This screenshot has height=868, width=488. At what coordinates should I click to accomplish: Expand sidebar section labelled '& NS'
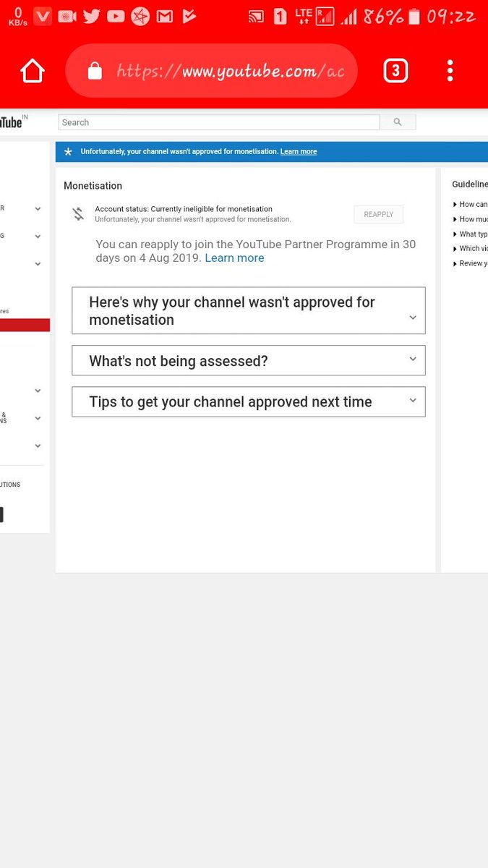(x=38, y=418)
